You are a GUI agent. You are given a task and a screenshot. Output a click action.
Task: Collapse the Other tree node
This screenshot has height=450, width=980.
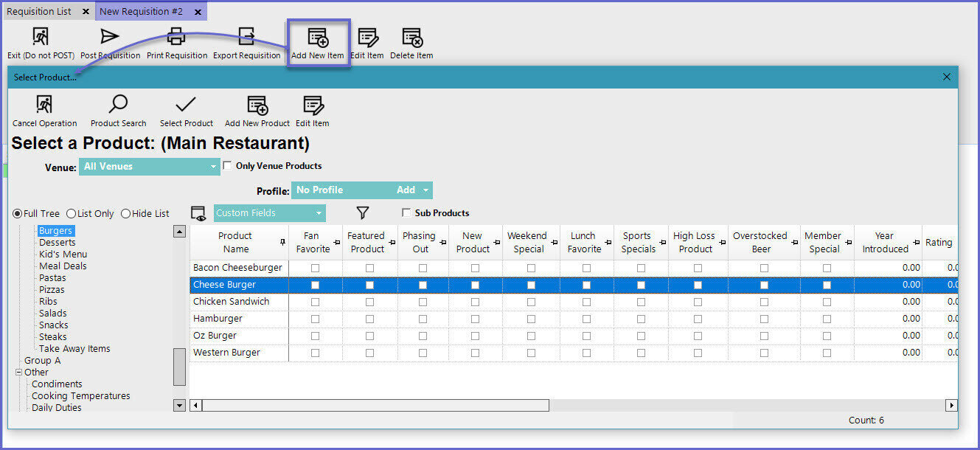(x=18, y=373)
